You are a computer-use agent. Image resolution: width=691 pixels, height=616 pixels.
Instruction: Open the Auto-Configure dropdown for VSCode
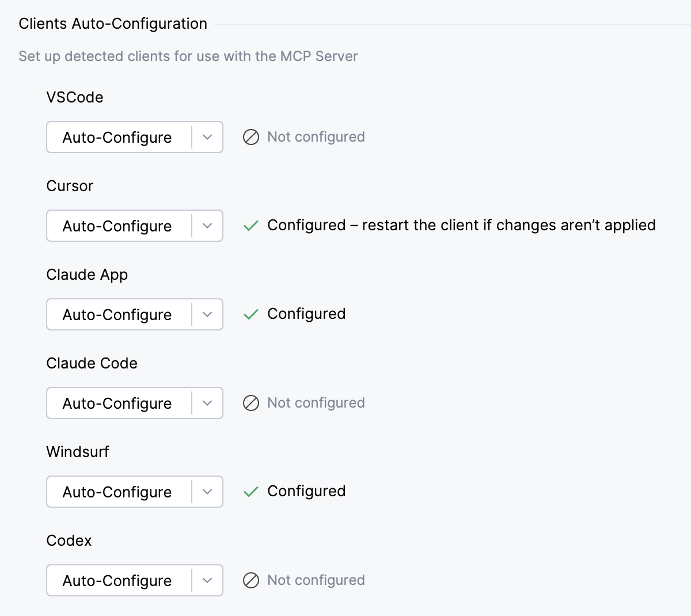coord(207,137)
